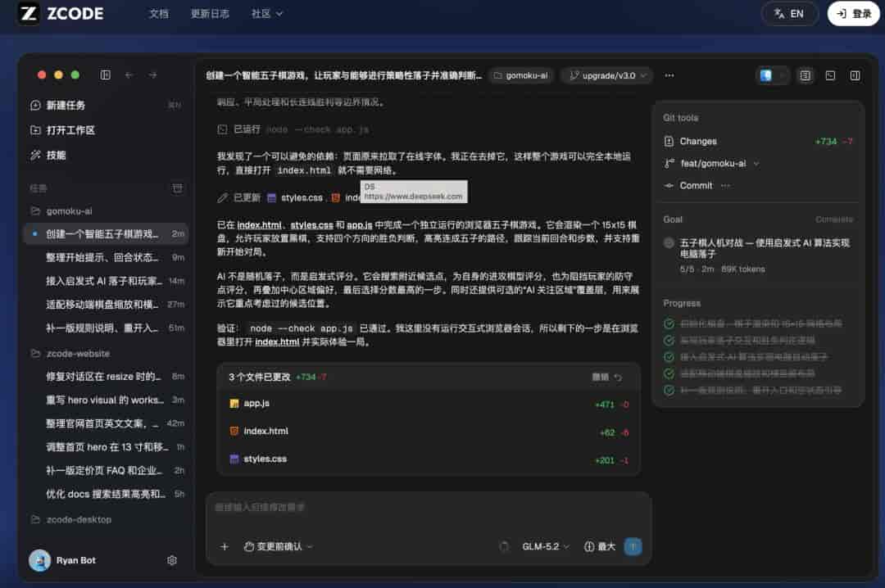Toggle the sidebar panel icon next to traffic lights
The width and height of the screenshot is (885, 588).
[x=106, y=75]
